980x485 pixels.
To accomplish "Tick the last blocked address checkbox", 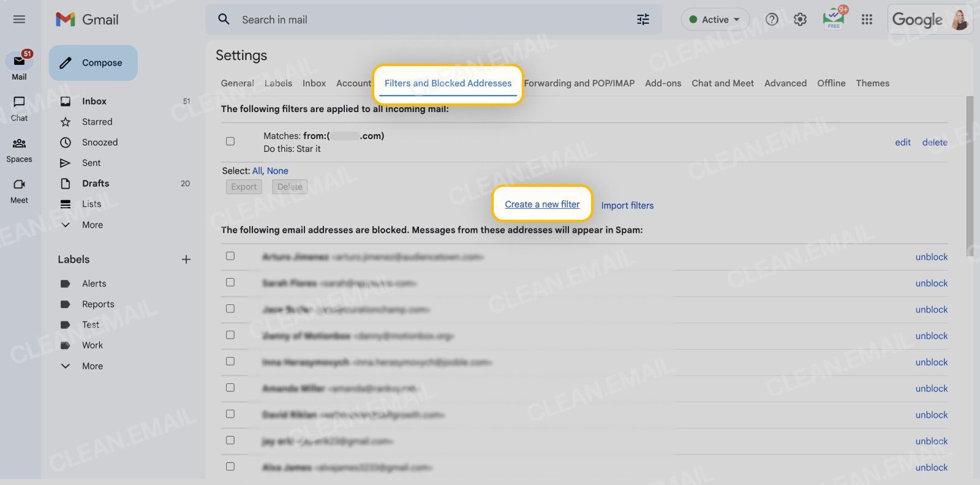I will [230, 467].
